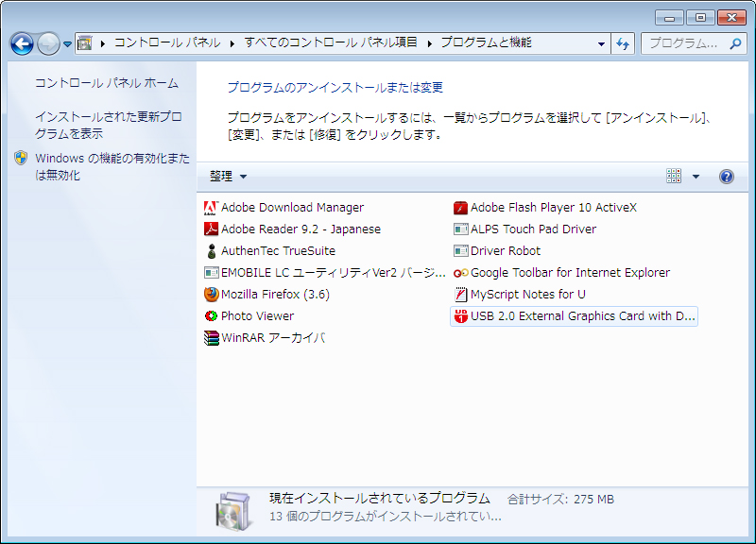The height and width of the screenshot is (544, 756).
Task: Go to コントロール パネル breadcrumb
Action: click(x=167, y=42)
